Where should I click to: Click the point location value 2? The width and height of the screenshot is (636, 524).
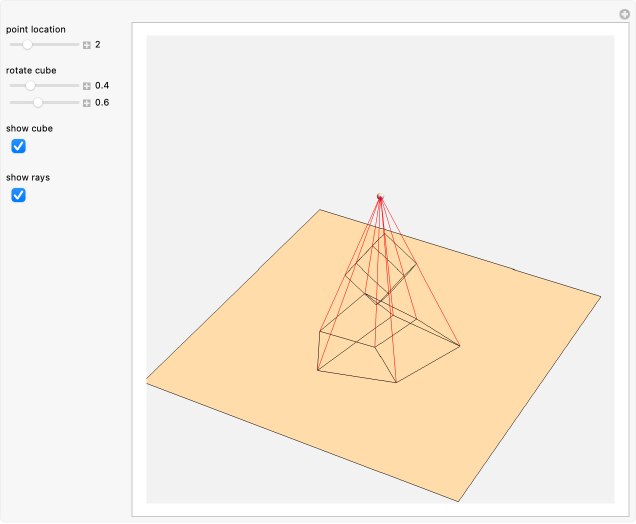(98, 45)
